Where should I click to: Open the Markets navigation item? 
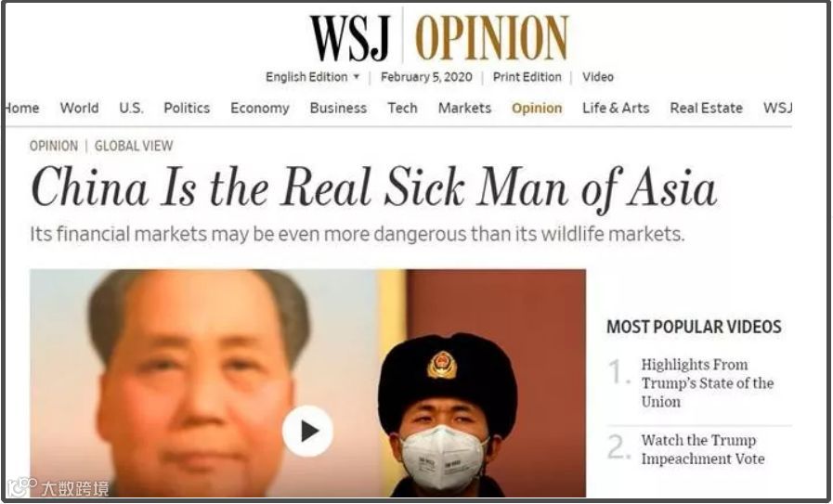[x=464, y=108]
